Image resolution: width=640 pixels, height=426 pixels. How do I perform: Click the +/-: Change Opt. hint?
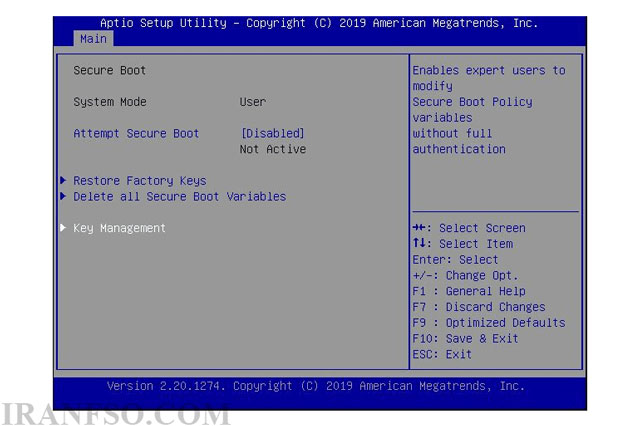(x=465, y=275)
